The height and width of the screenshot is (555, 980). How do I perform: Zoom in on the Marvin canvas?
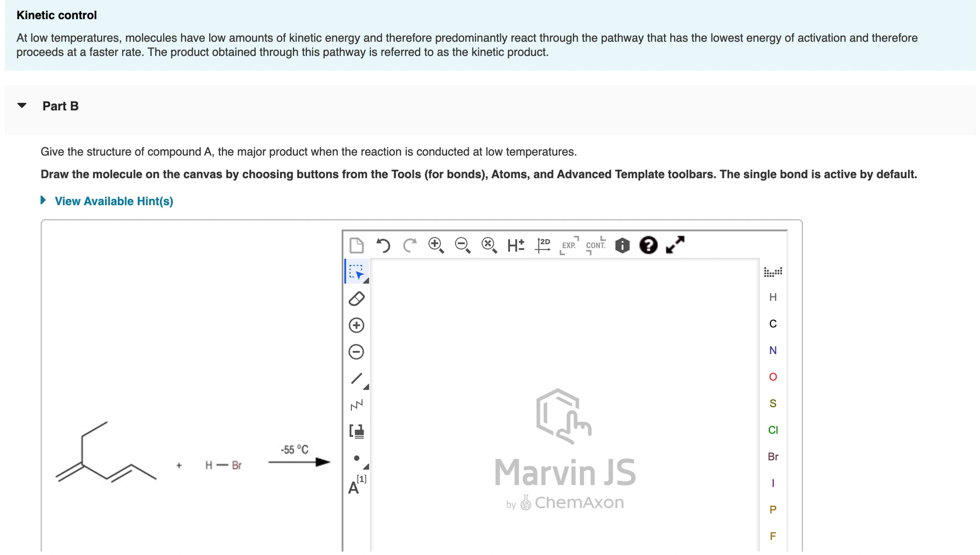click(x=436, y=245)
